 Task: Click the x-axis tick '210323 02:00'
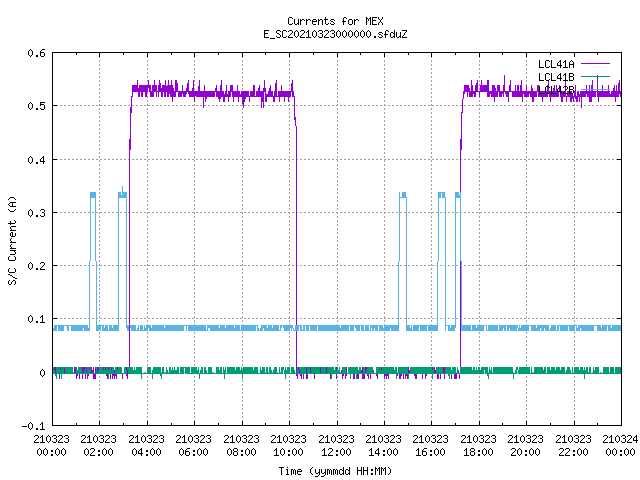tap(99, 446)
